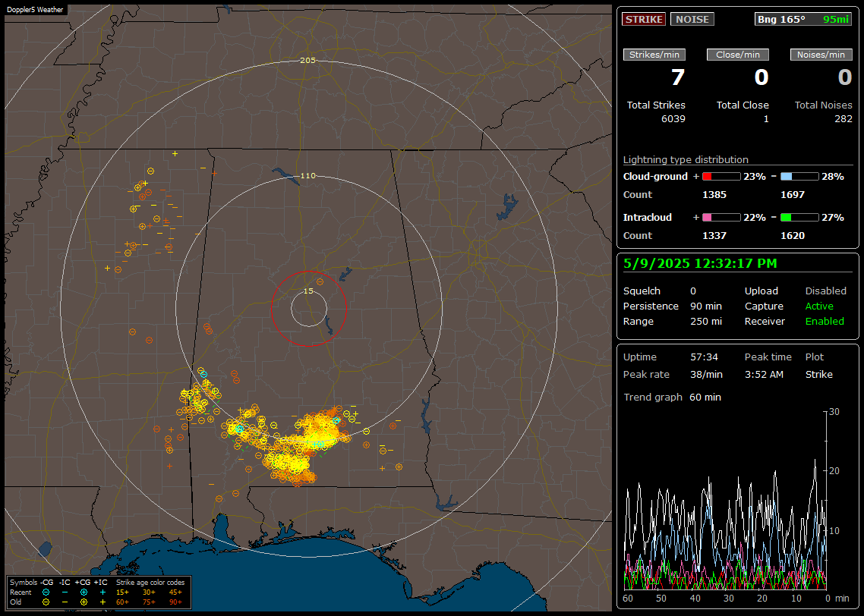The image size is (864, 616).
Task: Click the Capture status Active
Action: pos(819,306)
